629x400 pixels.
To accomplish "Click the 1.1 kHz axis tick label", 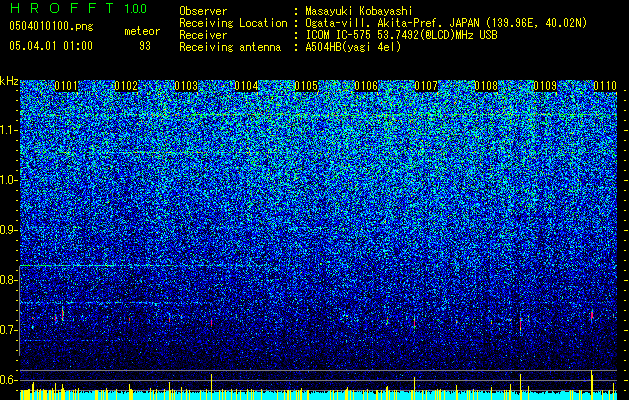I will coord(9,130).
